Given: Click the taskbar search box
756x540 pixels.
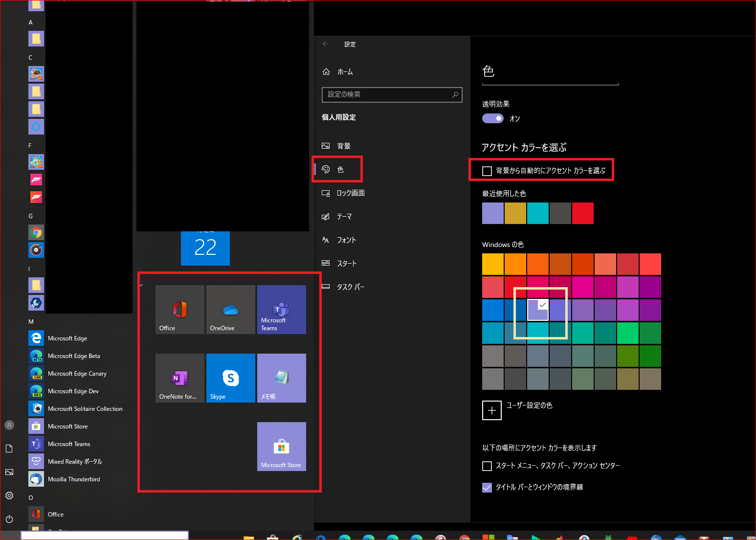Looking at the screenshot, I should [x=105, y=536].
